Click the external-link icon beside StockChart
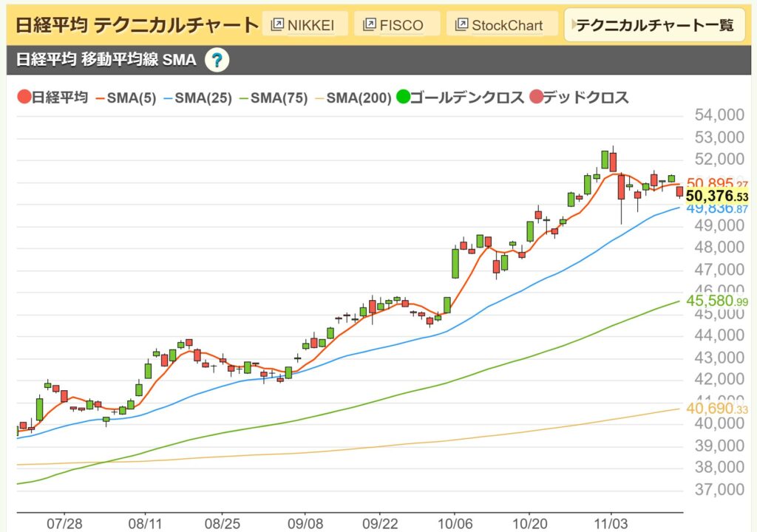 pyautogui.click(x=461, y=24)
